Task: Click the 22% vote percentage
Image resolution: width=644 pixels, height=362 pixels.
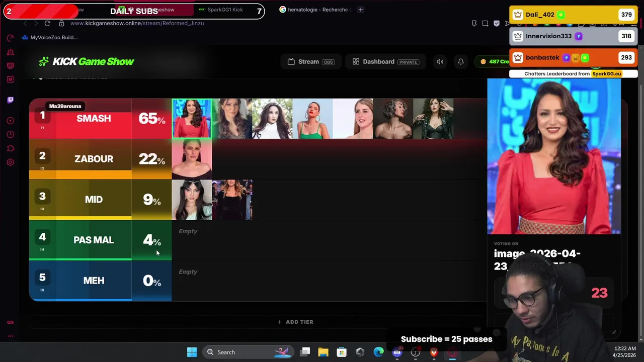Action: 151,159
